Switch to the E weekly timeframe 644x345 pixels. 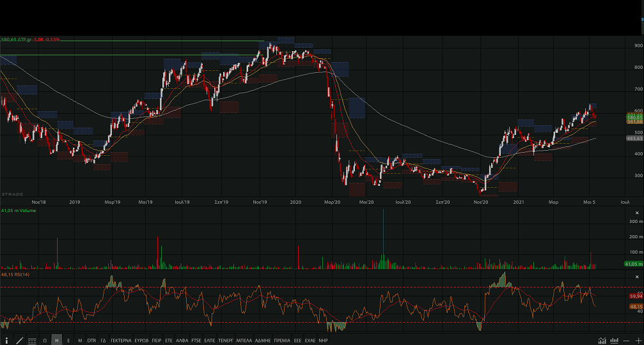click(x=68, y=340)
